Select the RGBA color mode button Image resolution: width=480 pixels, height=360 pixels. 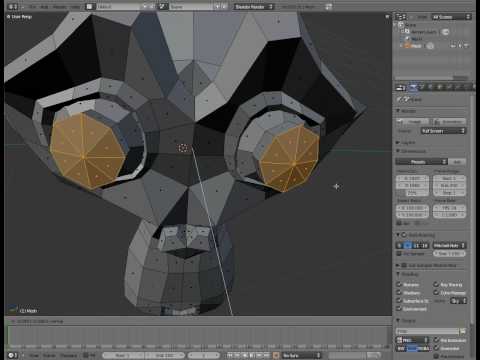pos(423,348)
